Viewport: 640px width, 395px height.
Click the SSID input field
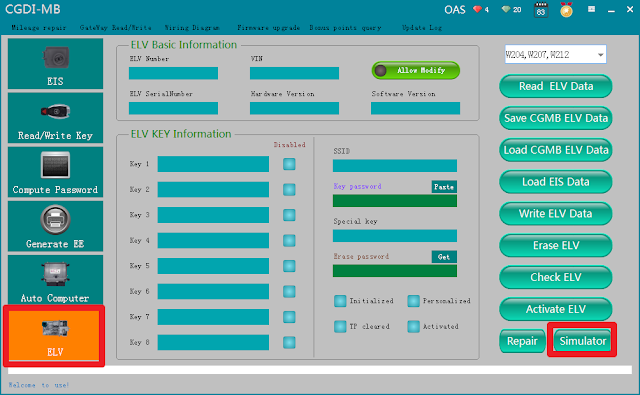coord(395,166)
